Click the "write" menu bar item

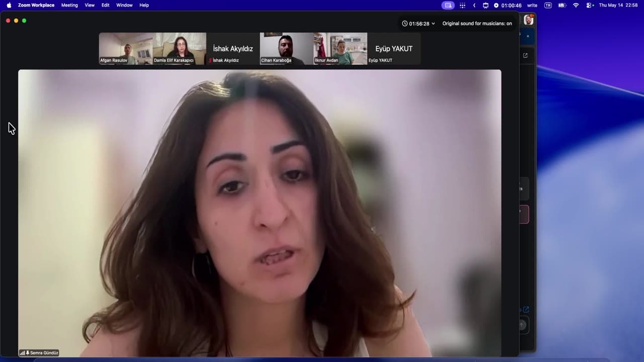tap(532, 5)
